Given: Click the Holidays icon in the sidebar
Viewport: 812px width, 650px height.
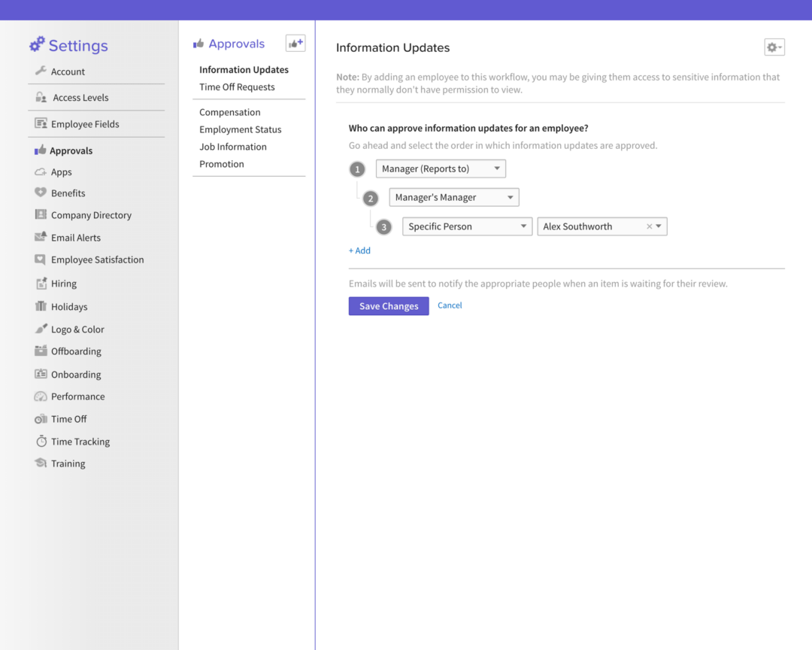Looking at the screenshot, I should coord(41,306).
